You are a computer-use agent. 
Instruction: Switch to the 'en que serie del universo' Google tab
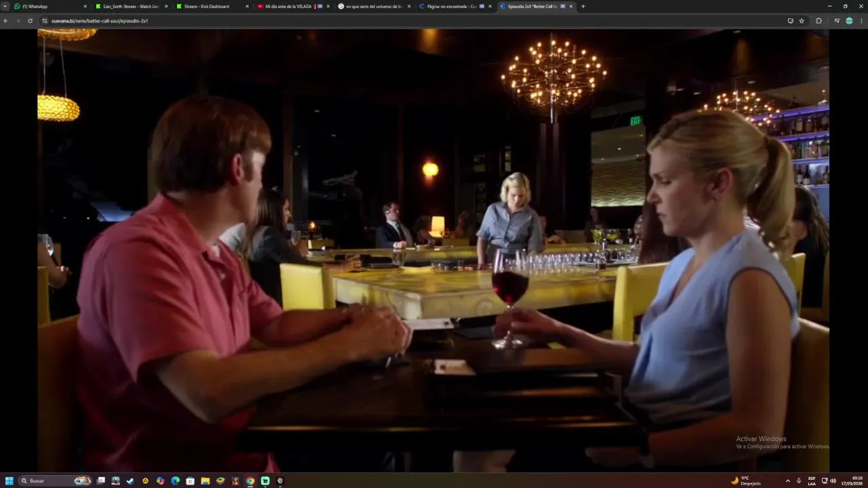(x=374, y=6)
